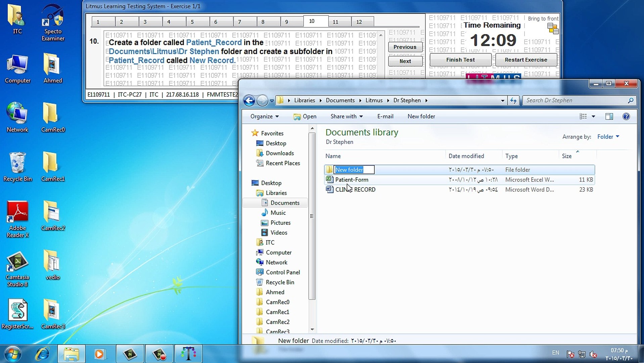Open the recent pages dropdown arrow
This screenshot has height=363, width=644.
(x=272, y=100)
